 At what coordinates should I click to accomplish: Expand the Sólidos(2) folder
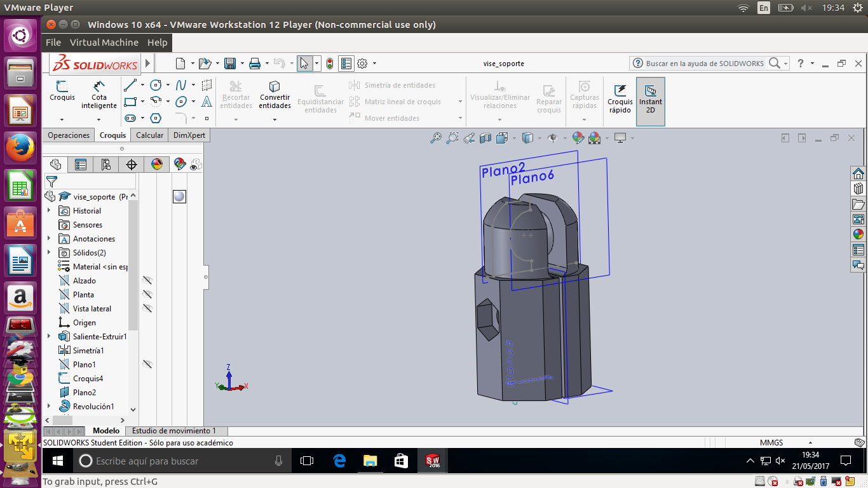click(x=49, y=253)
